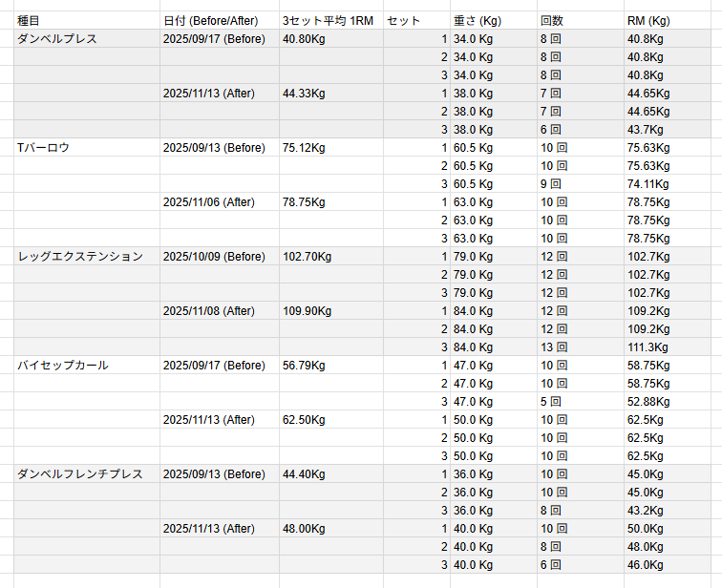The image size is (722, 588).
Task: Select the 48.0Kg RM cell
Action: point(668,547)
